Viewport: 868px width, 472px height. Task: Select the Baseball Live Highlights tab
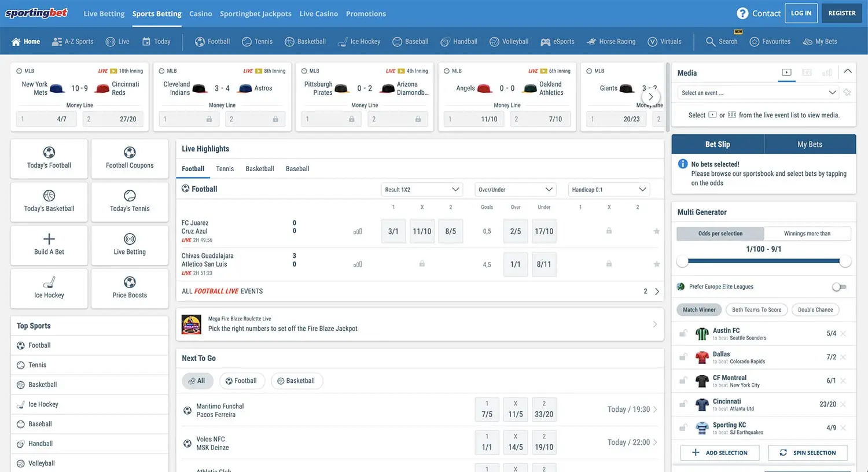[x=297, y=169]
